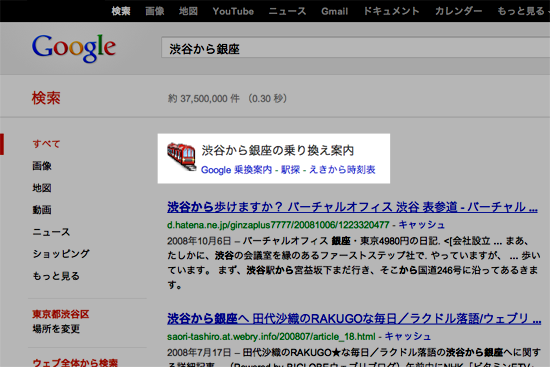Open 画像 in top black bar
The width and height of the screenshot is (550, 367).
[x=155, y=11]
